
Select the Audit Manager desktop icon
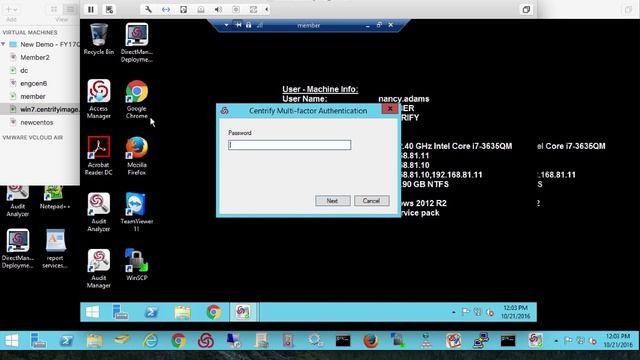coord(99,269)
